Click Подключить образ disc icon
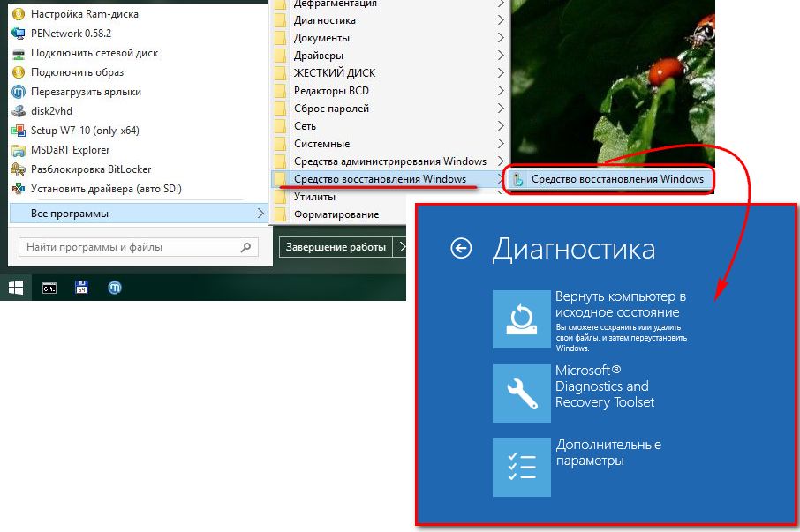The width and height of the screenshot is (800, 532). (19, 72)
